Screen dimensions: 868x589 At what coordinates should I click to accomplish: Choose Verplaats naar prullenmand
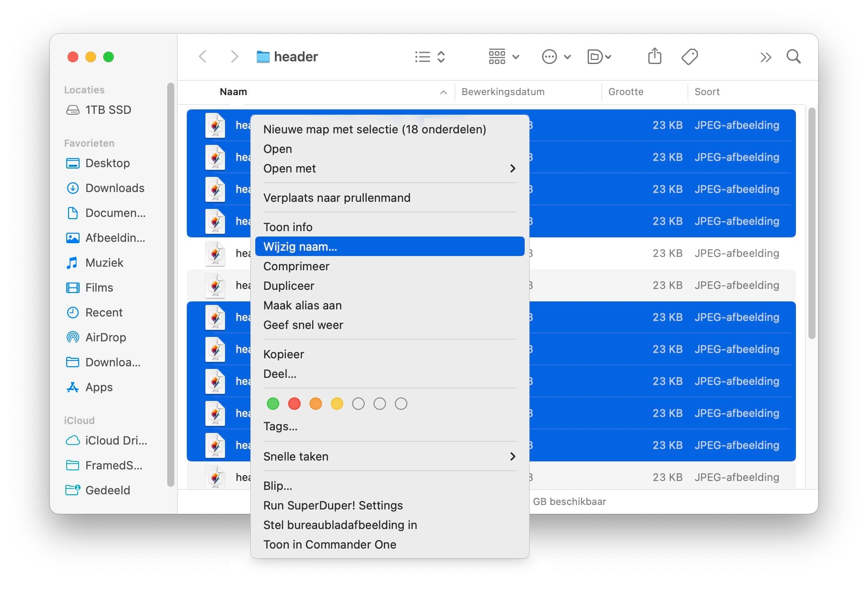tap(390, 198)
